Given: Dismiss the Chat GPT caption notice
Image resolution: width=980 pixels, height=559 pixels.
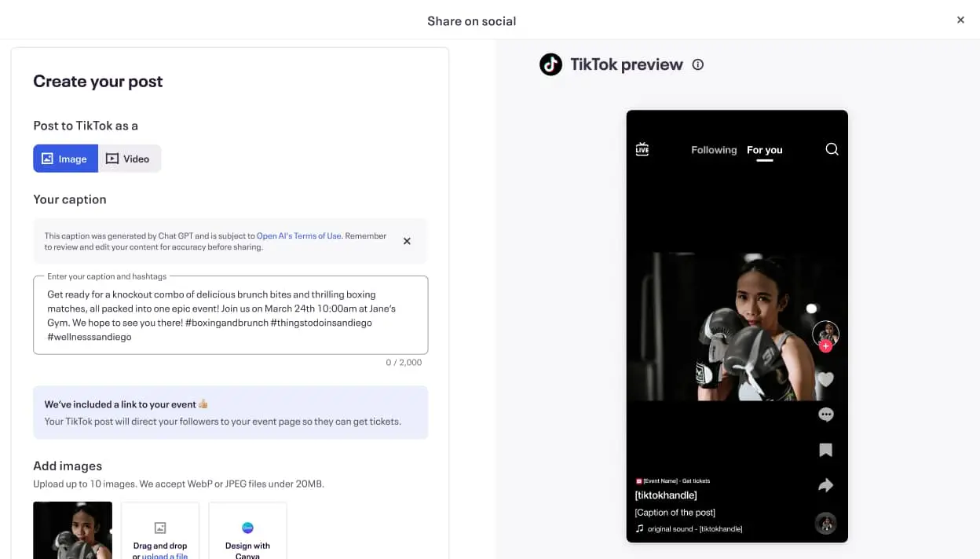Looking at the screenshot, I should (407, 241).
